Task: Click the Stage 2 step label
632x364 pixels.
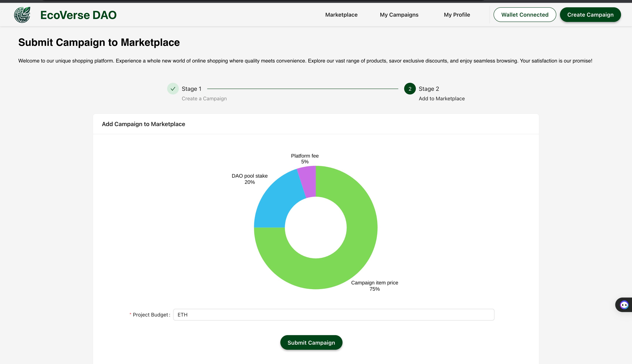Action: click(429, 89)
